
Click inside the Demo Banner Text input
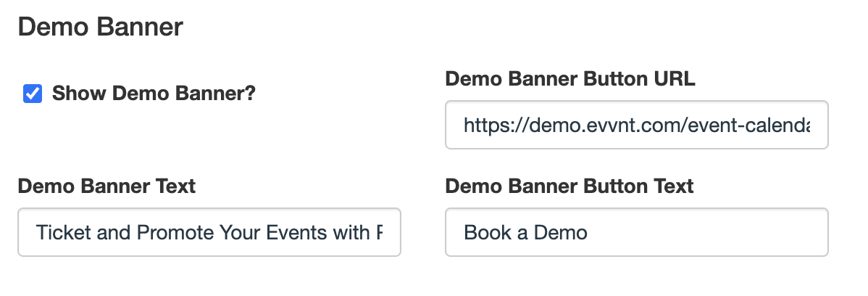tap(209, 232)
